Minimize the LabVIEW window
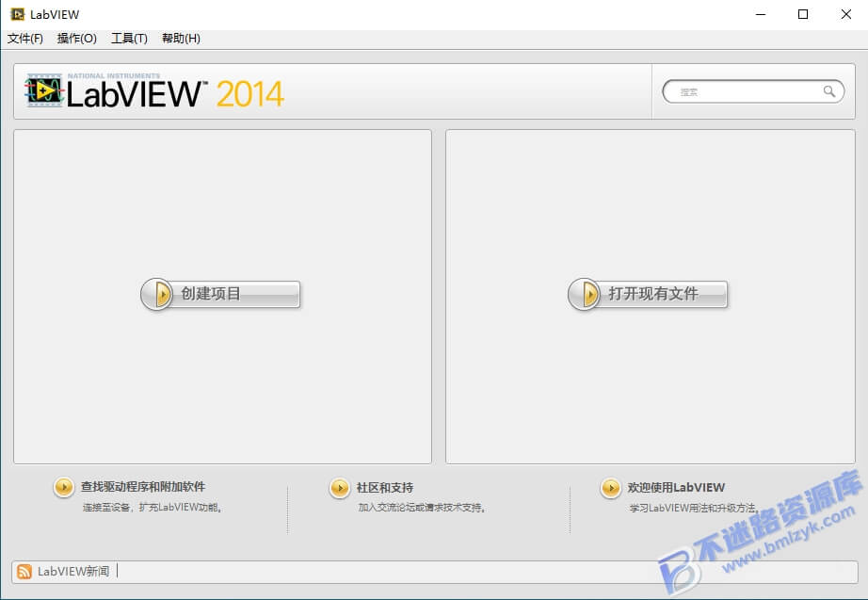 (x=761, y=14)
